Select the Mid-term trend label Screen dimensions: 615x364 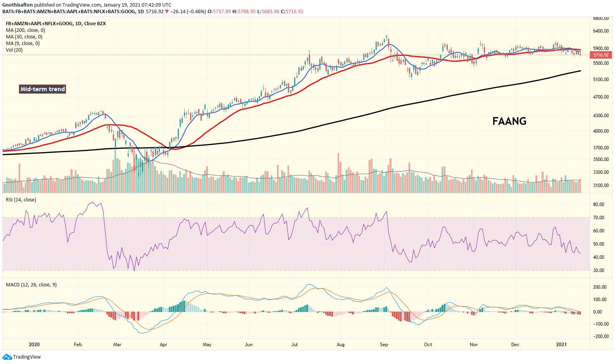pos(43,89)
